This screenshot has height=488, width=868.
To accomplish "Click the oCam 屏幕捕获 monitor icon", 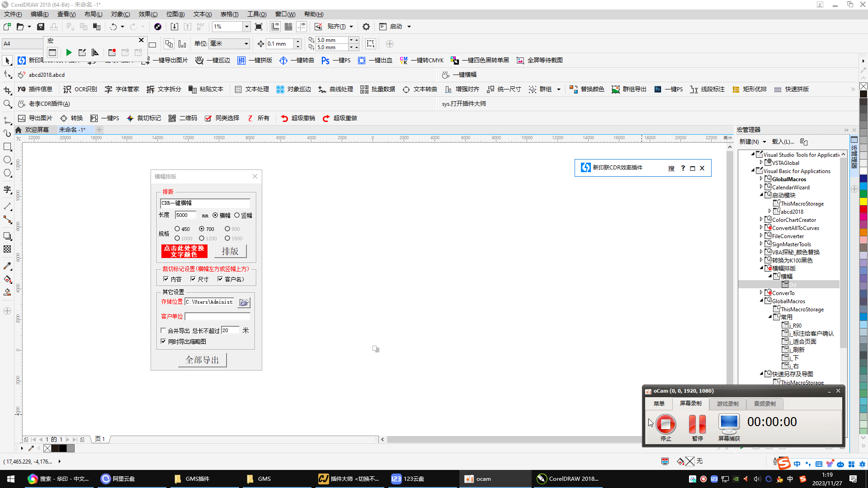I will tap(729, 423).
